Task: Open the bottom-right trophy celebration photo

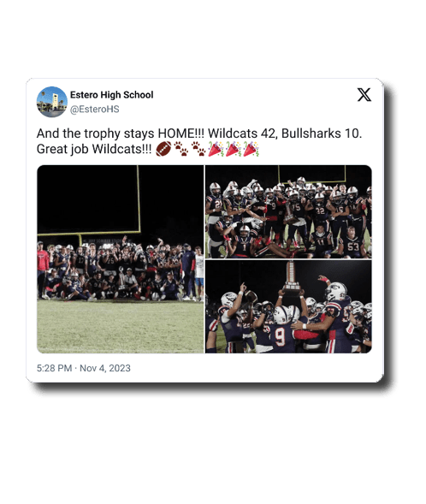Action: point(288,307)
